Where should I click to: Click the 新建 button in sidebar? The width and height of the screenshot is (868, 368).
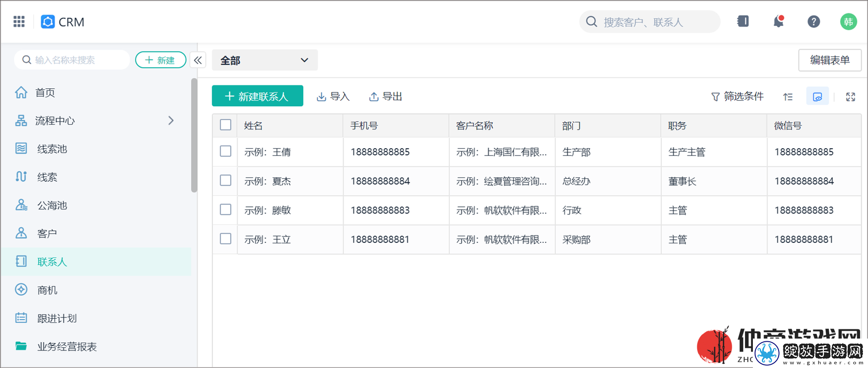[x=161, y=60]
